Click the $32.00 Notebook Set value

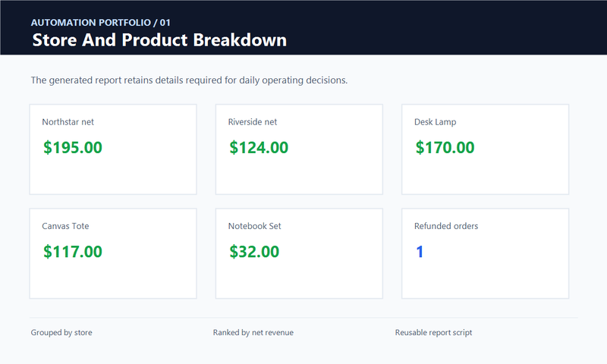click(254, 252)
